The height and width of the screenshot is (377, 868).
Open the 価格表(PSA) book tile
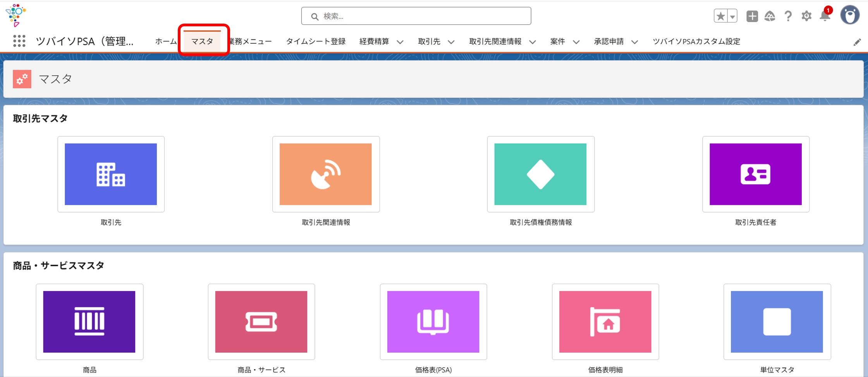(x=433, y=322)
